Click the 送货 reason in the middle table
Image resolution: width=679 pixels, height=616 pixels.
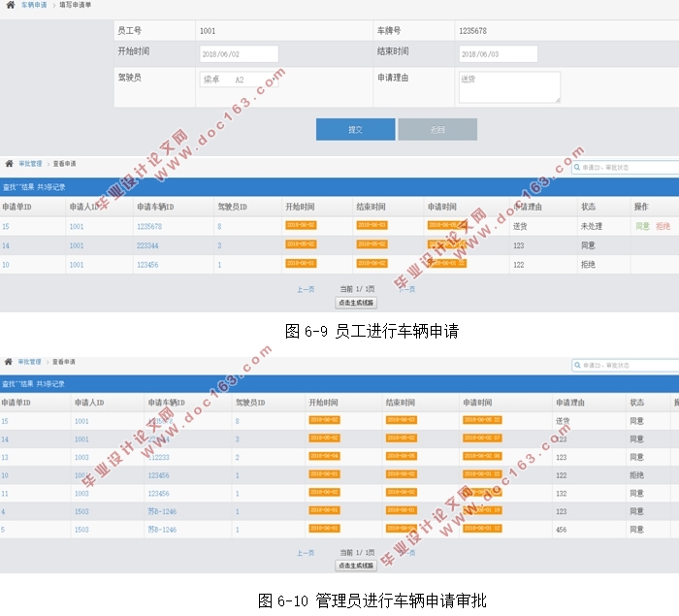pyautogui.click(x=520, y=226)
